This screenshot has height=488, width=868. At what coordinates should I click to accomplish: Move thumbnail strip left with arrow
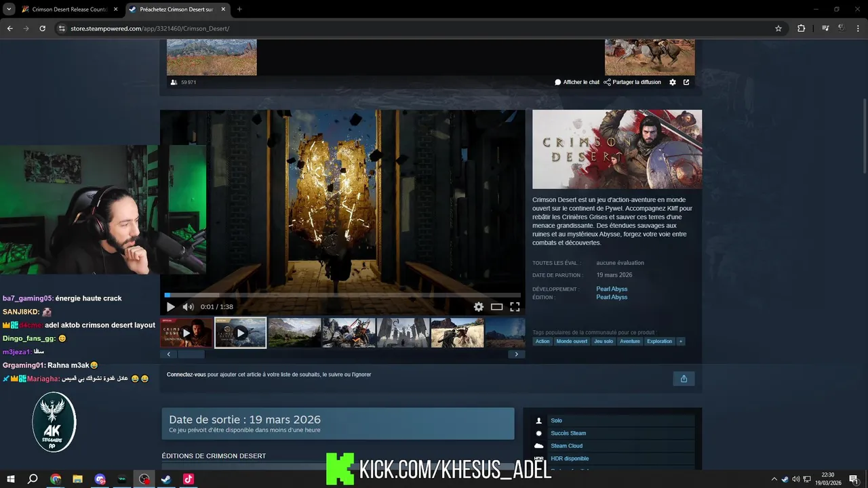coord(169,354)
